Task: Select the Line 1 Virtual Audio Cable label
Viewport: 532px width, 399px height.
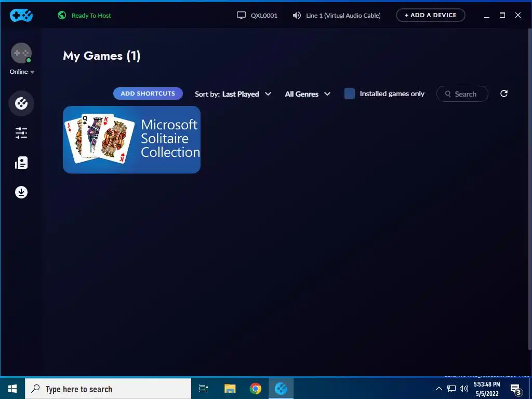Action: [x=343, y=16]
